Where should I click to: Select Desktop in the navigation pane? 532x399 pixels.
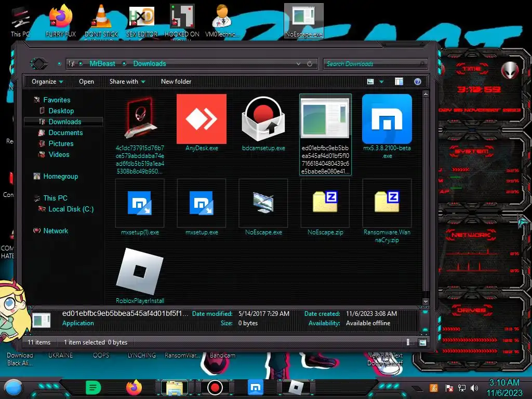point(61,111)
